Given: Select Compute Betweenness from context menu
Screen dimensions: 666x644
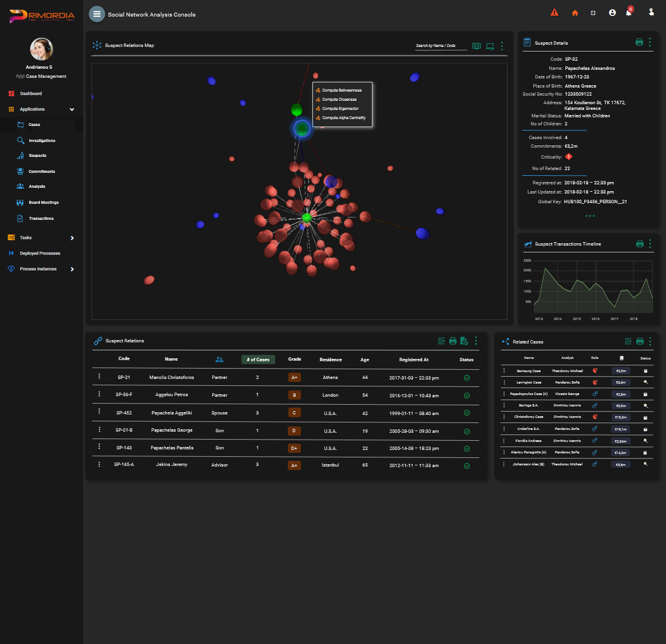Looking at the screenshot, I should coord(342,90).
